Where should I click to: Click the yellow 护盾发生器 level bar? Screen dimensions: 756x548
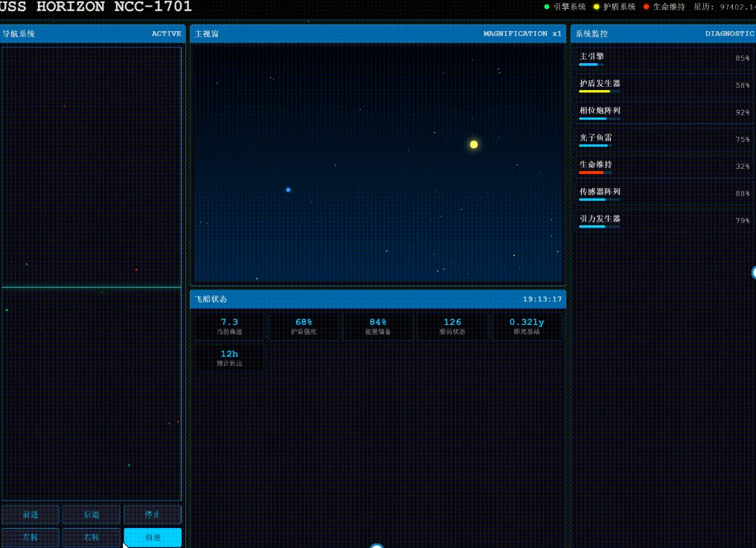(x=600, y=91)
